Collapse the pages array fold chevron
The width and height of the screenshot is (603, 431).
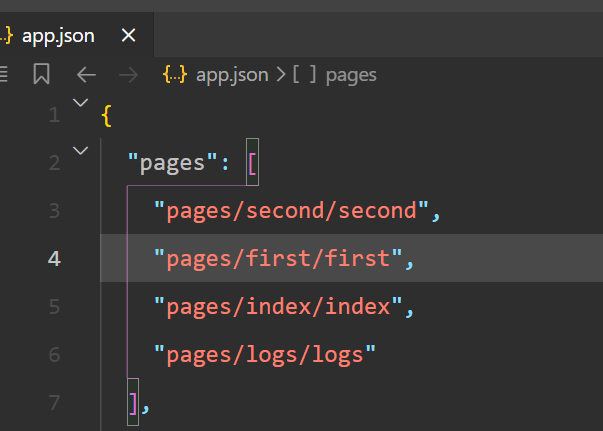point(81,151)
